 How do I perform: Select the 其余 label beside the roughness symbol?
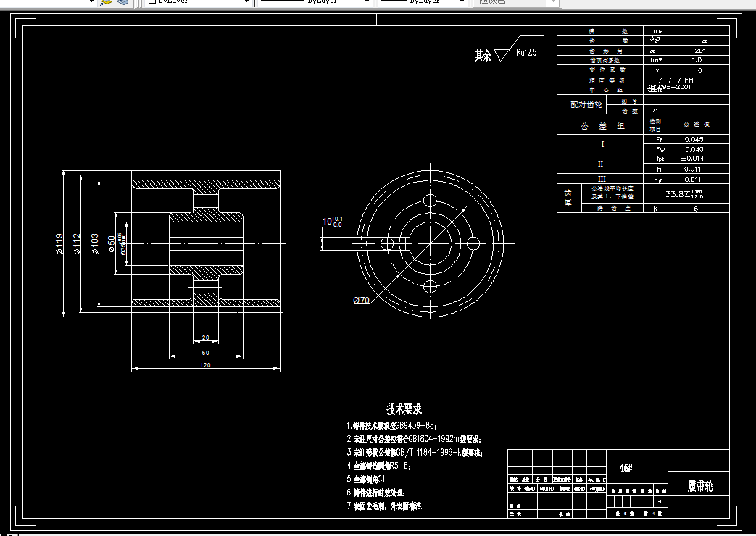click(x=483, y=56)
